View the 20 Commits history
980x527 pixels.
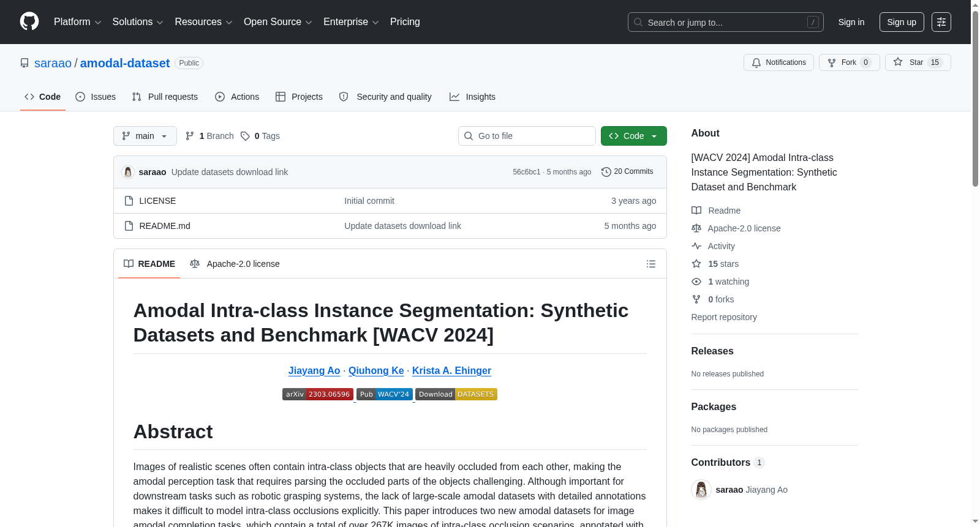pos(627,172)
